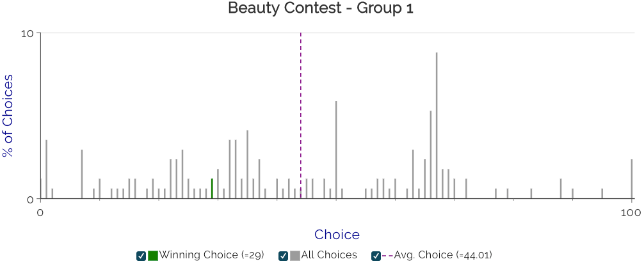
Task: Click the tall gray bar at choice 50
Action: pyautogui.click(x=336, y=150)
